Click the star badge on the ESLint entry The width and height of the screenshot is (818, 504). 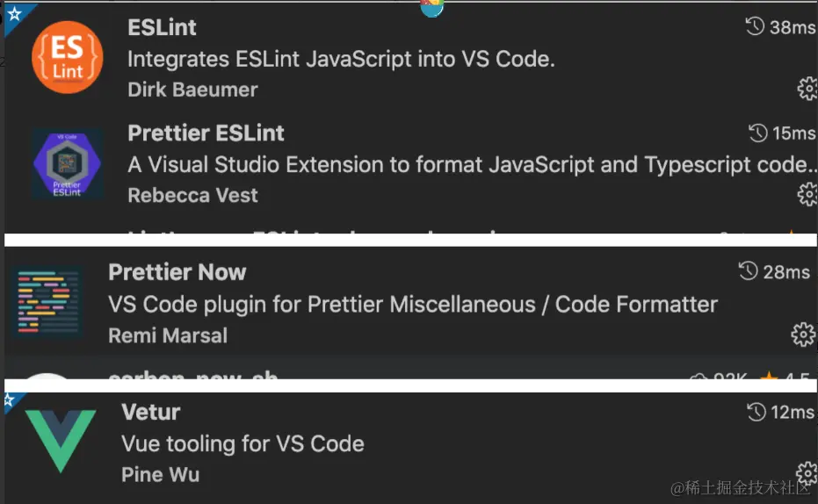point(13,14)
